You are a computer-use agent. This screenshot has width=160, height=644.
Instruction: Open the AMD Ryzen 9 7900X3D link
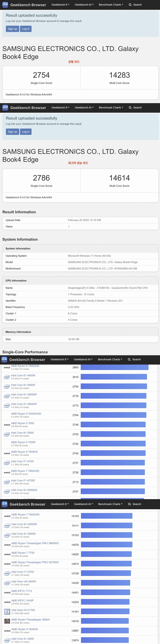click(x=25, y=366)
